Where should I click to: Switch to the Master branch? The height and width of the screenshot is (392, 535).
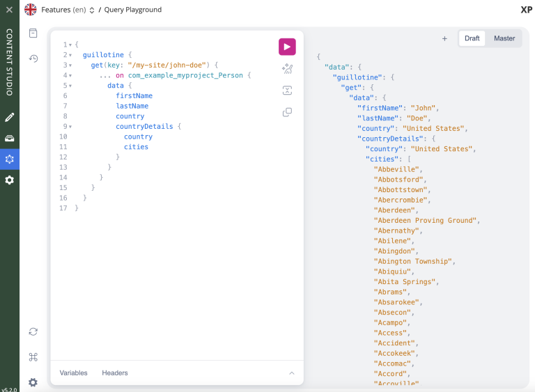point(504,38)
